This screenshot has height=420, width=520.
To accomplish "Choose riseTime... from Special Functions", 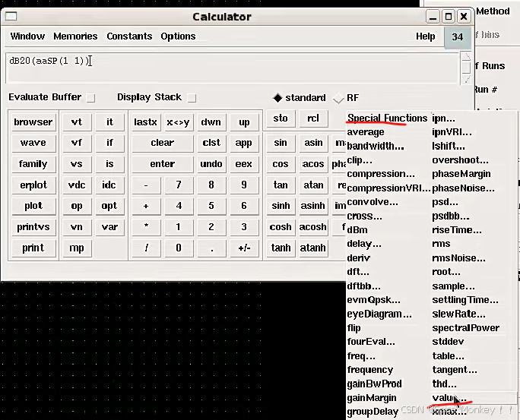I will pos(457,230).
